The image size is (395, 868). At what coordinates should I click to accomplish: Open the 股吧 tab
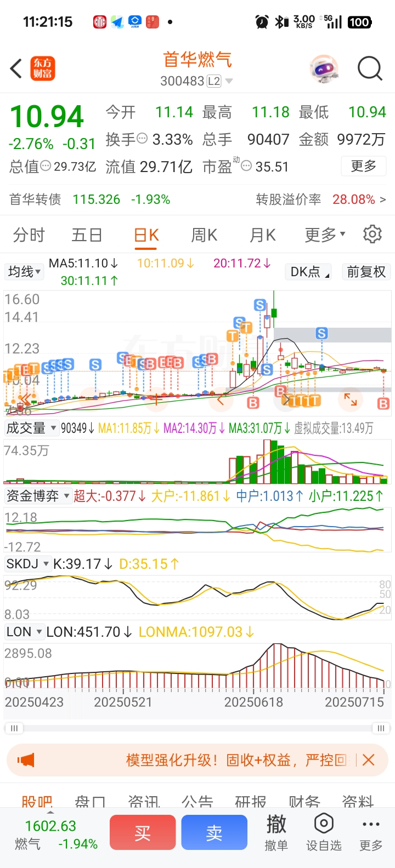37,802
